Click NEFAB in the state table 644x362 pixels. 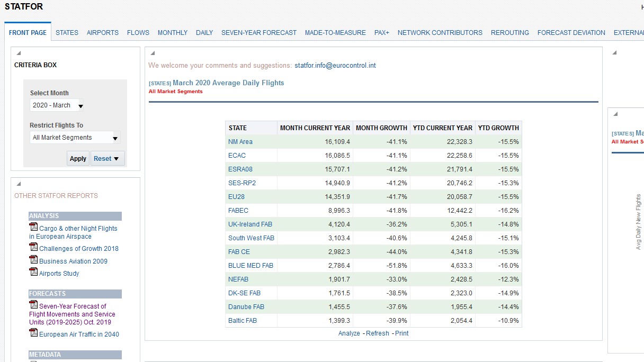pos(238,279)
